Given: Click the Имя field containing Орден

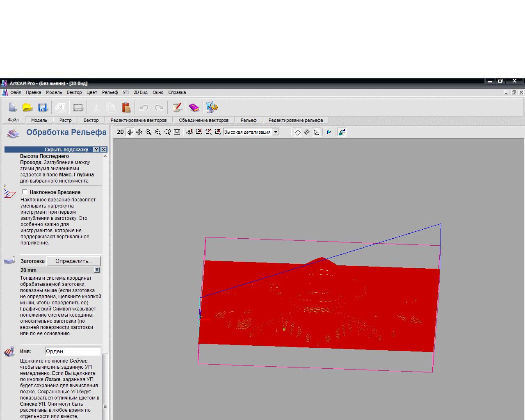Looking at the screenshot, I should (73, 351).
